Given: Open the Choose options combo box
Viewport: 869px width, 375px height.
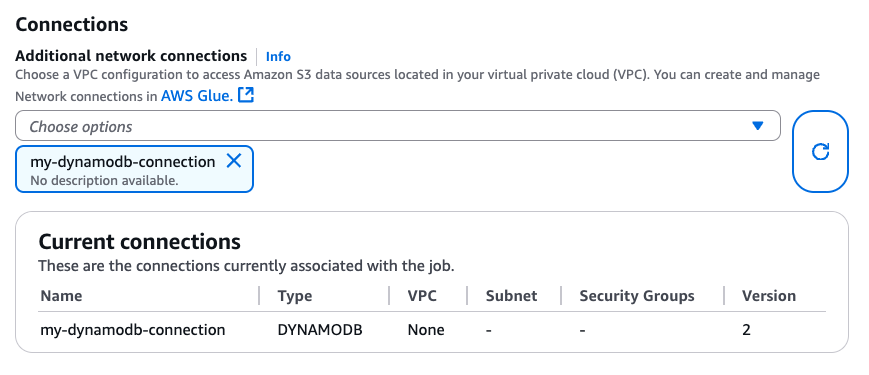Looking at the screenshot, I should [x=397, y=126].
